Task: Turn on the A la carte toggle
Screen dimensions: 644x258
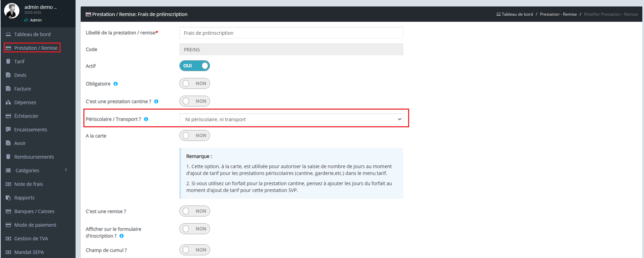Action: (x=194, y=135)
